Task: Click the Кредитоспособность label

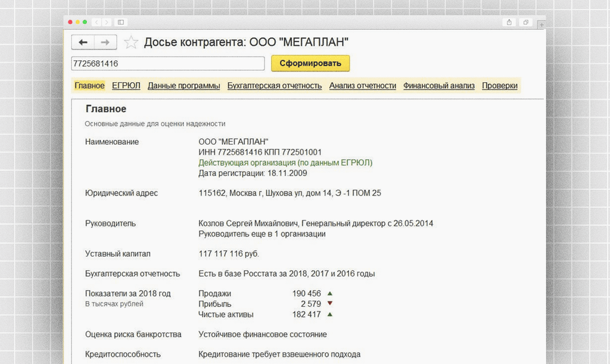Action: tap(123, 354)
